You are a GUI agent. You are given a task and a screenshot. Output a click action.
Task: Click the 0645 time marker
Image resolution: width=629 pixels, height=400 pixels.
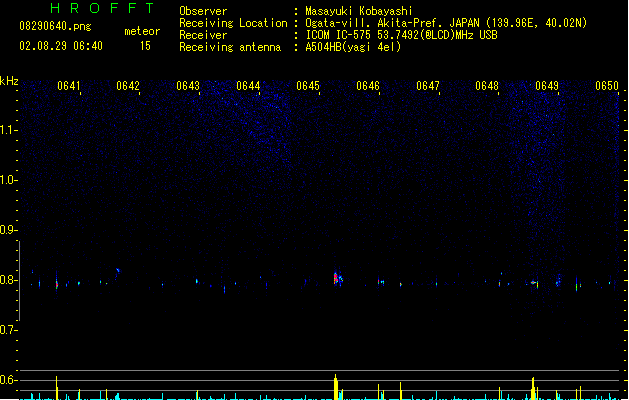click(308, 86)
